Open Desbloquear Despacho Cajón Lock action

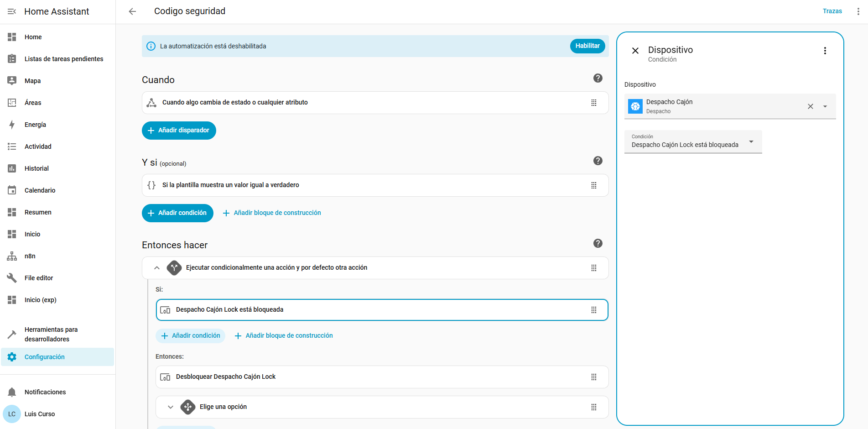(x=382, y=377)
